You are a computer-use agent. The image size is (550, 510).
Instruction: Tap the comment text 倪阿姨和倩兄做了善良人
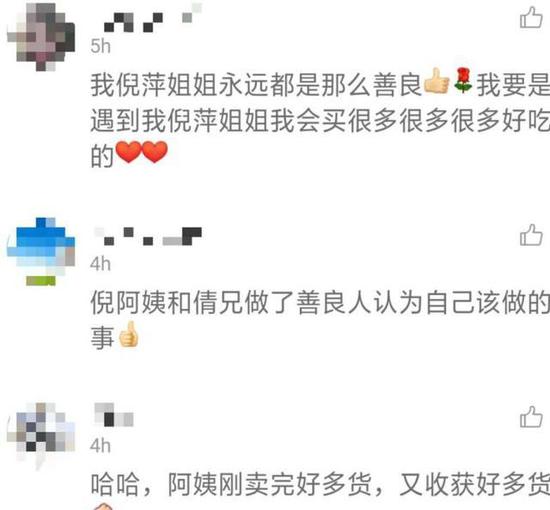[231, 302]
